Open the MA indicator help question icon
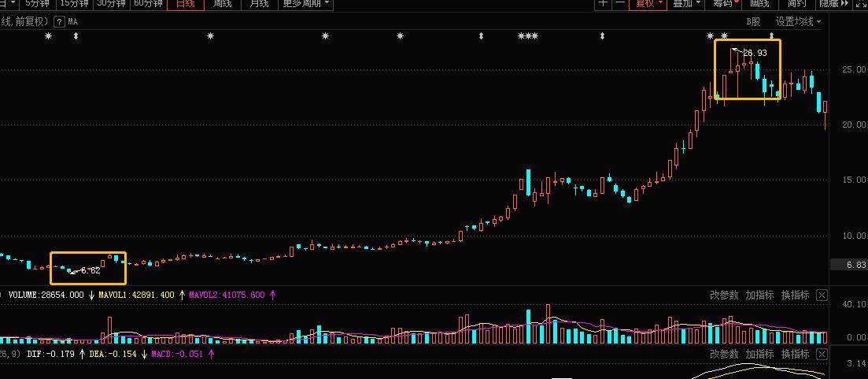 59,22
